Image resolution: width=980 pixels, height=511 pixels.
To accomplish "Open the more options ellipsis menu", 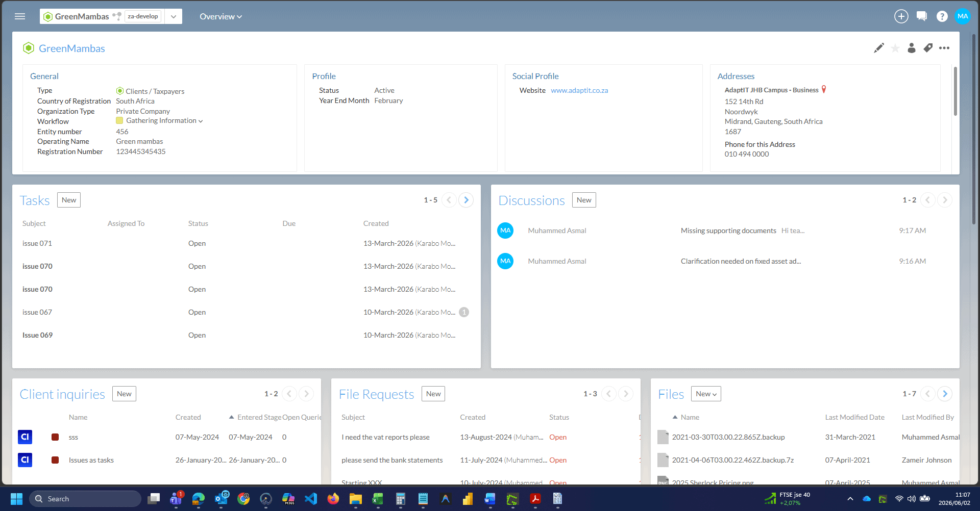I will coord(944,48).
